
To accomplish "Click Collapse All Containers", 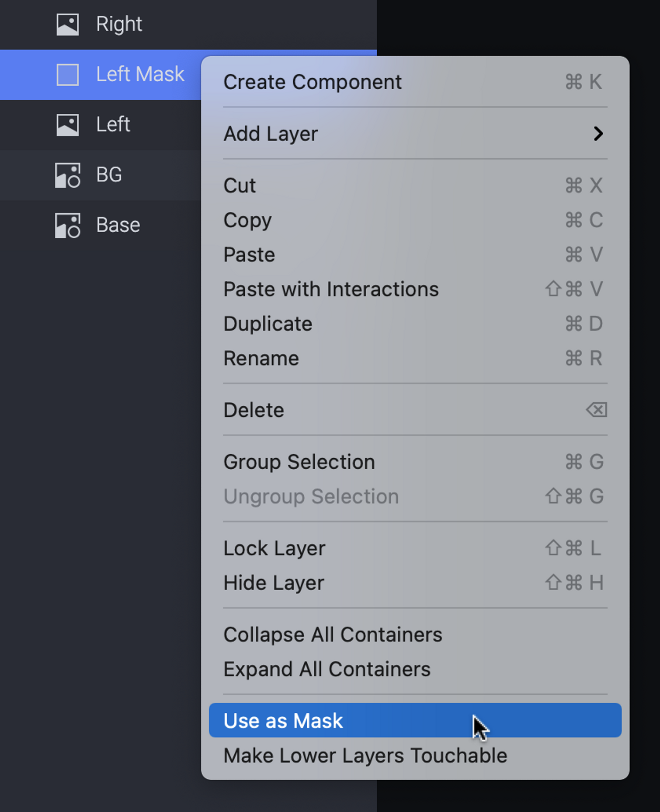I will click(333, 634).
